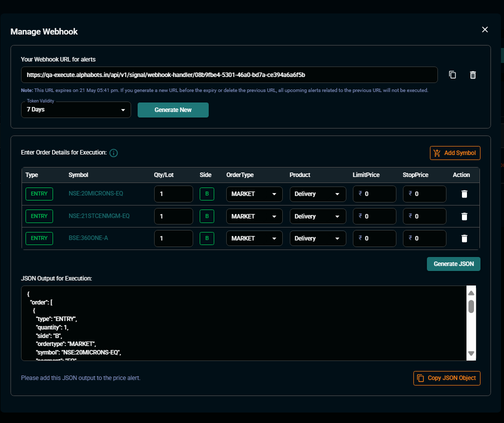Toggle the B side for BSE:360ONE-A
This screenshot has height=423, width=504.
(x=207, y=238)
